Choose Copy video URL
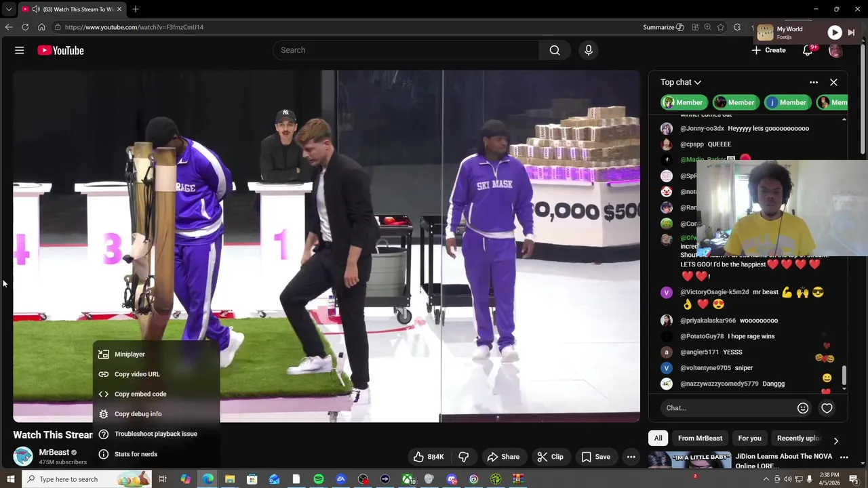 click(x=157, y=374)
